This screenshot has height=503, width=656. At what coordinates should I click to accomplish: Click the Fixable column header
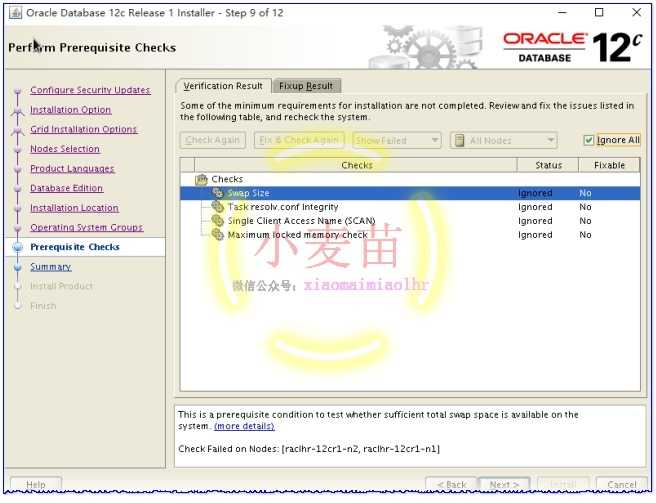609,165
